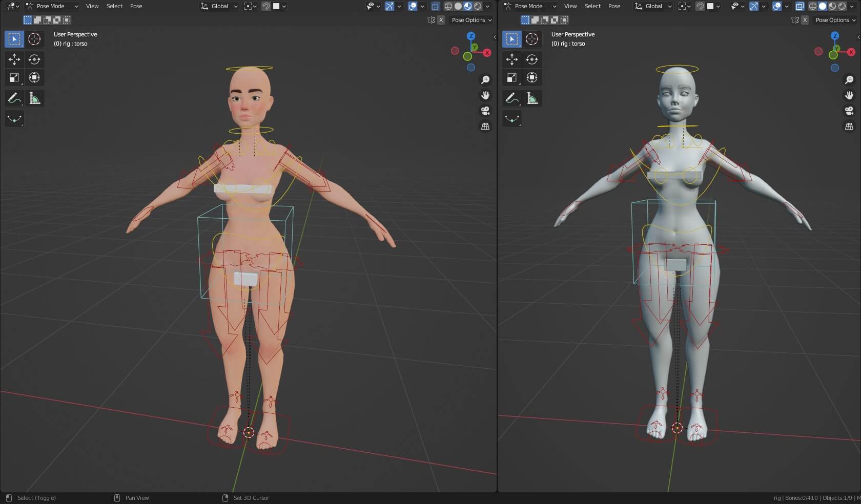This screenshot has height=504, width=861.
Task: Select the Select Box tool in left viewport
Action: click(14, 39)
